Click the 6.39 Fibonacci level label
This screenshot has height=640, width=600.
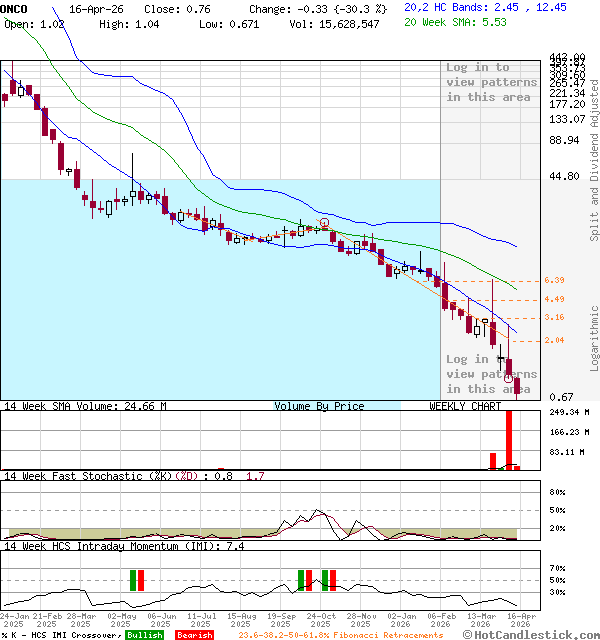tap(555, 281)
